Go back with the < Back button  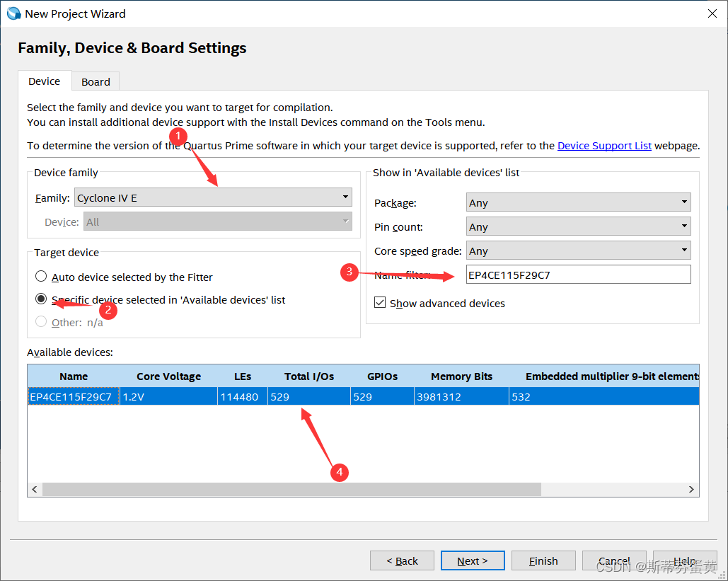402,560
